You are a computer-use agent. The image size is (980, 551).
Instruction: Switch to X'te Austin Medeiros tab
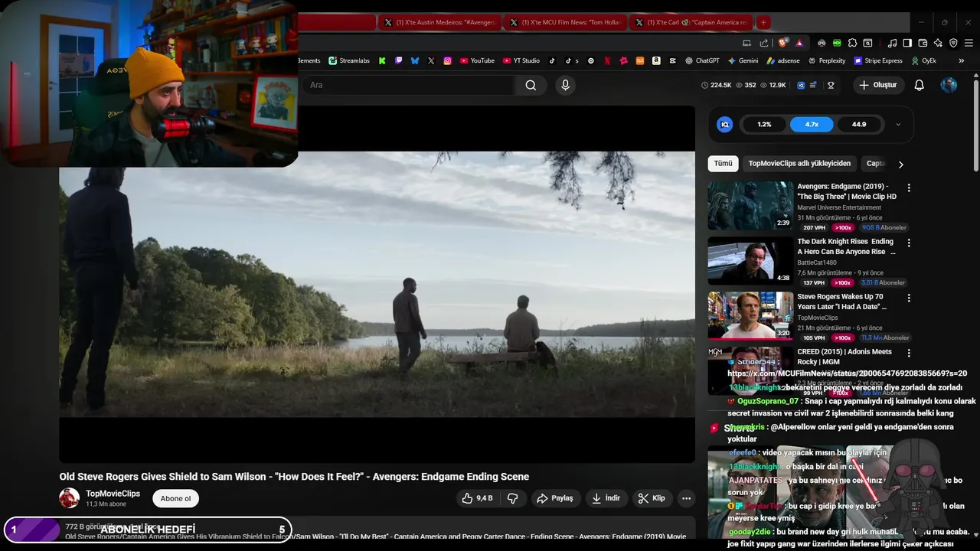(x=440, y=22)
